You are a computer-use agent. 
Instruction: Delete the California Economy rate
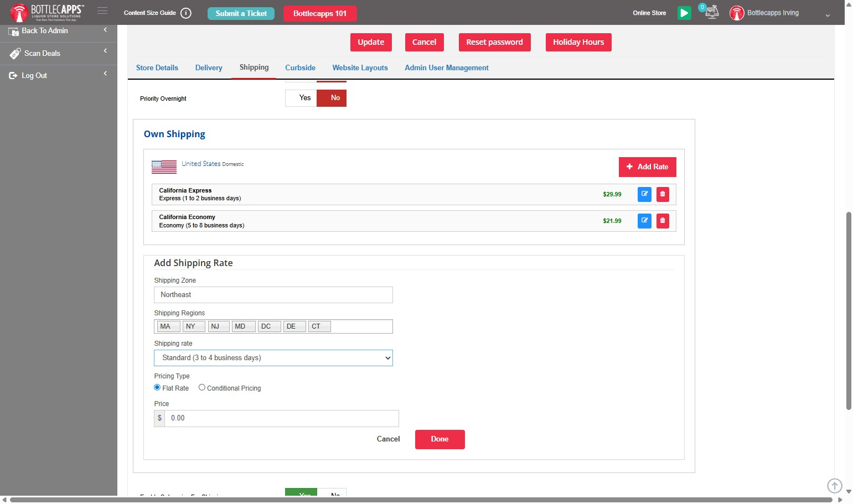tap(663, 221)
